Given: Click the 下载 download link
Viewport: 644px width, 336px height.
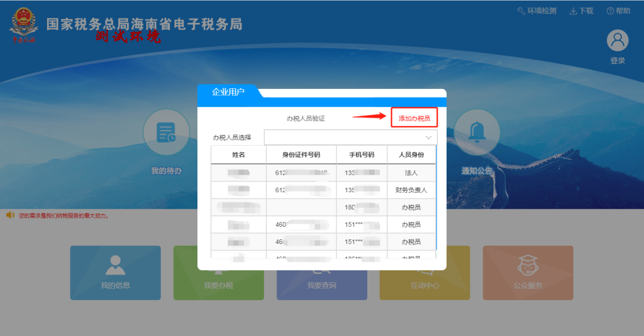Looking at the screenshot, I should 581,11.
